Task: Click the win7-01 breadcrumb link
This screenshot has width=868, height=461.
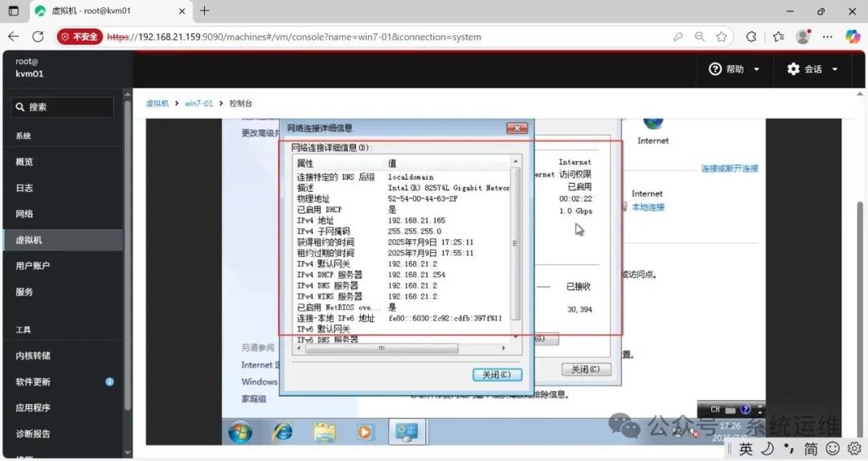Action: tap(199, 104)
